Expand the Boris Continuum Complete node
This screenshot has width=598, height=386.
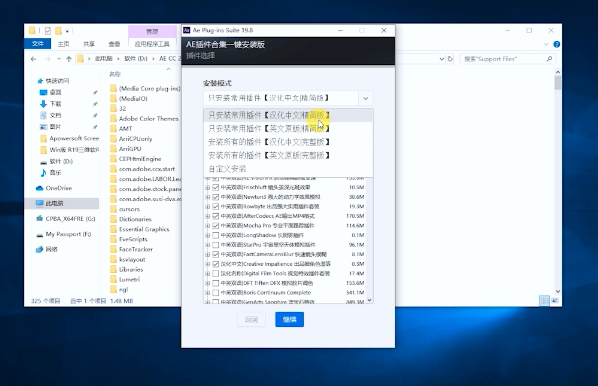pos(207,293)
